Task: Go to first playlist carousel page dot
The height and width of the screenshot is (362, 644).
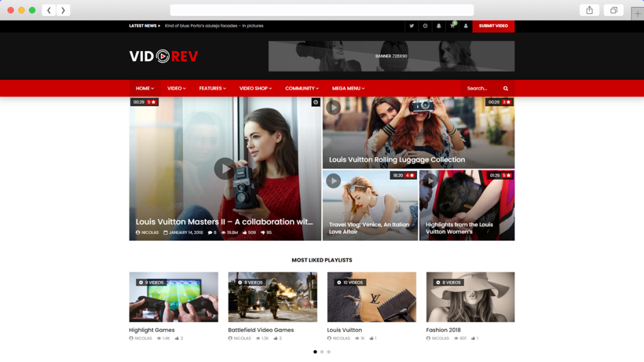Action: tap(315, 352)
